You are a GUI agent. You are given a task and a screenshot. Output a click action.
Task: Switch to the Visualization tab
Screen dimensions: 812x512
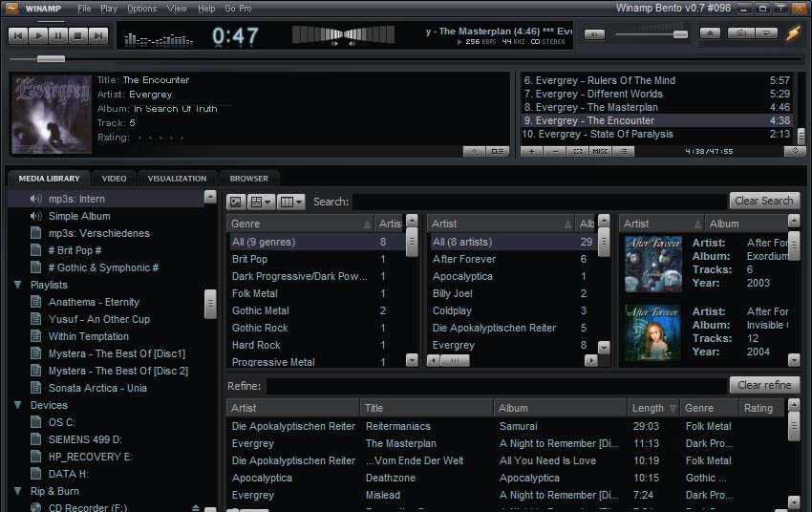[x=177, y=178]
